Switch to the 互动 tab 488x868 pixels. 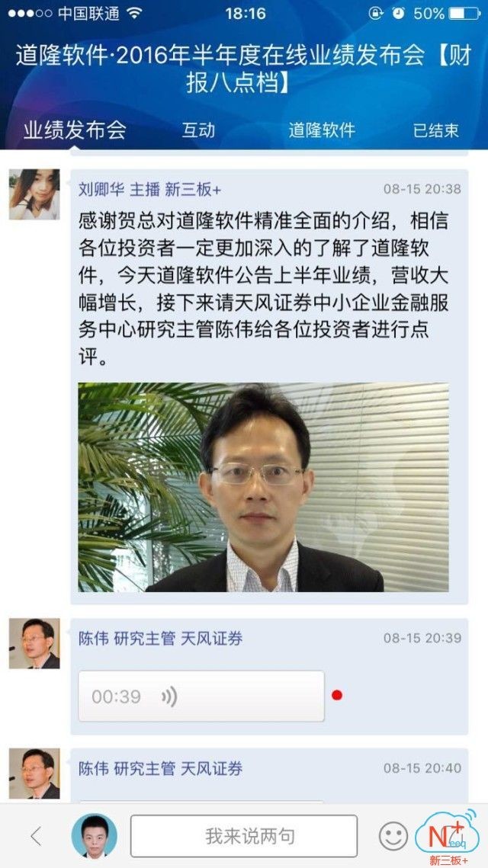coord(198,130)
